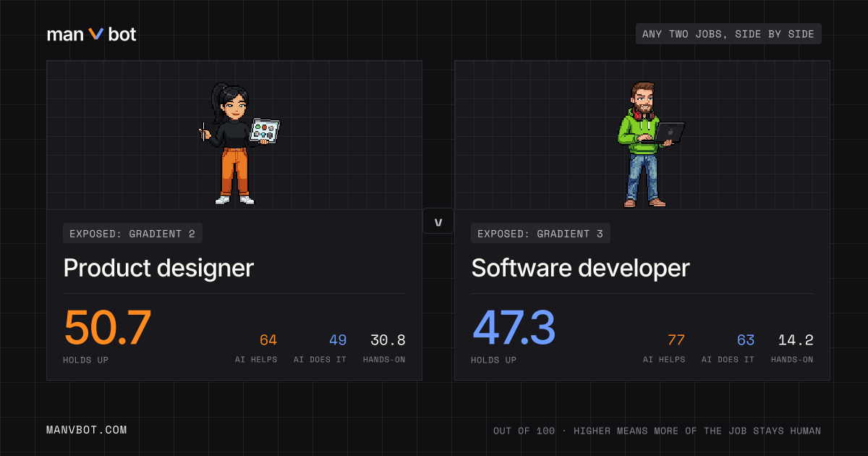Click the blue V logo mark
868x456 pixels.
tap(96, 34)
